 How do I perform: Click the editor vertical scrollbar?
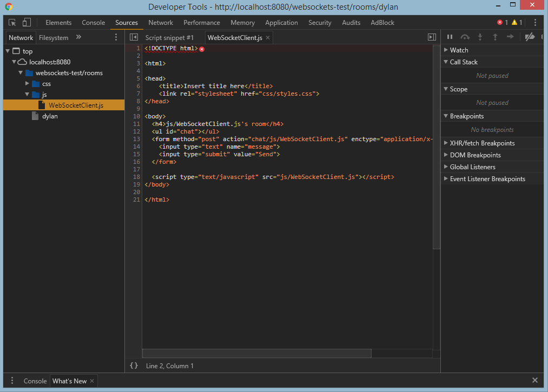pos(436,147)
